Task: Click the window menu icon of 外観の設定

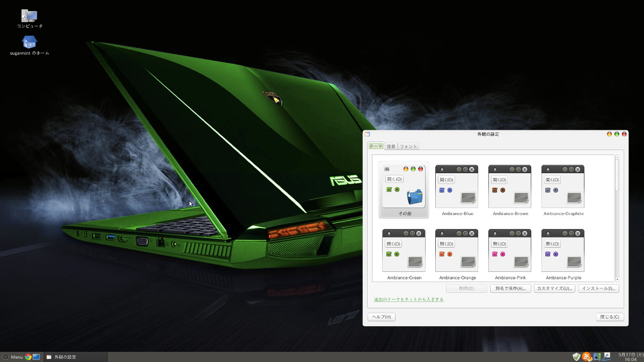Action: pyautogui.click(x=368, y=134)
